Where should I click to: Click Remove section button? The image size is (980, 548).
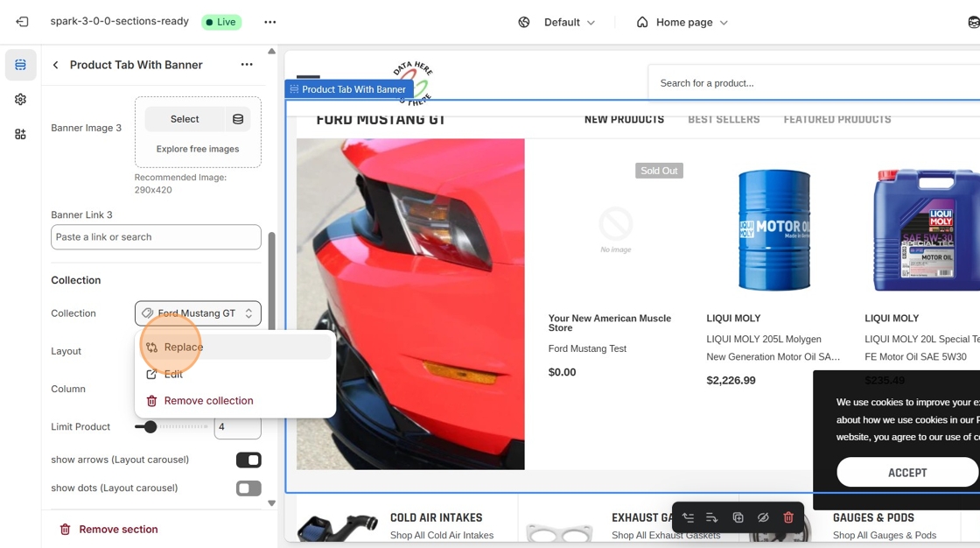pos(108,530)
